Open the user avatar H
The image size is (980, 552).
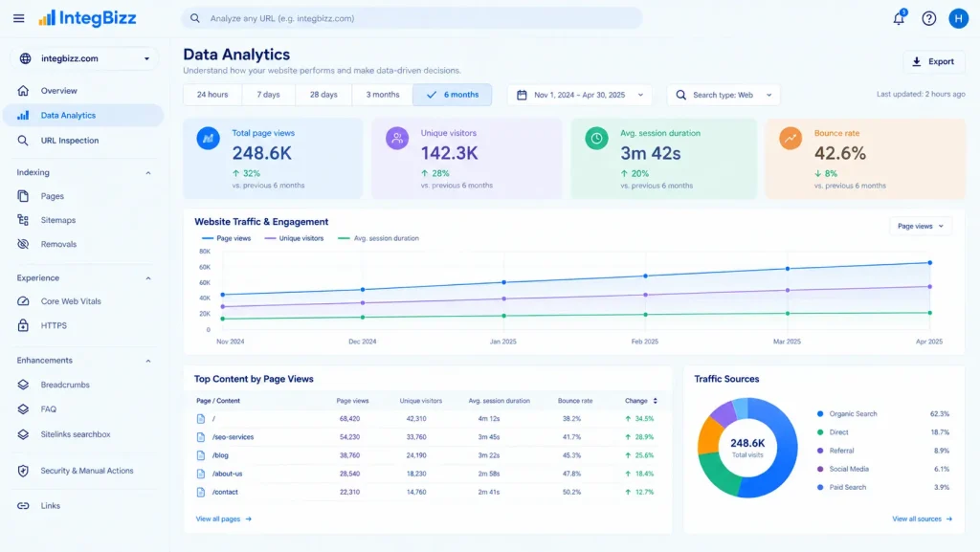pos(958,18)
